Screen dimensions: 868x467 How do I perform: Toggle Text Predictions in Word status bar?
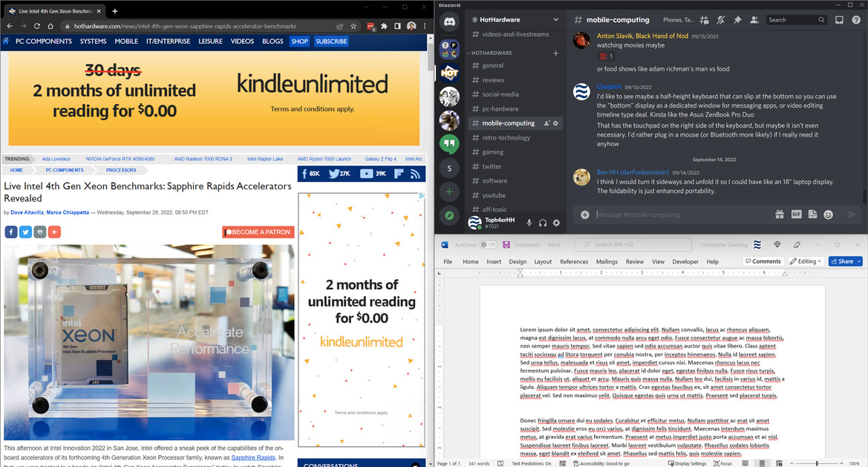pos(531,463)
